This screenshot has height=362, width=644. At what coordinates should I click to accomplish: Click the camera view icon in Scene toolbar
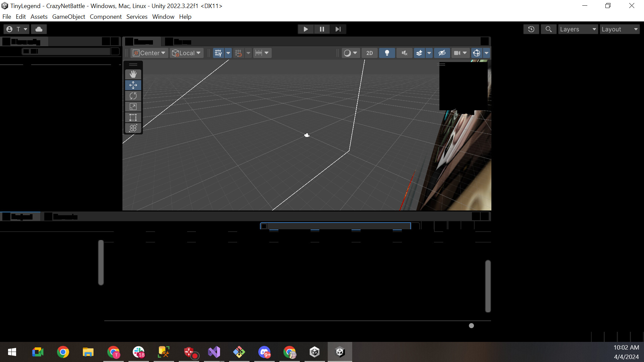[x=457, y=53]
